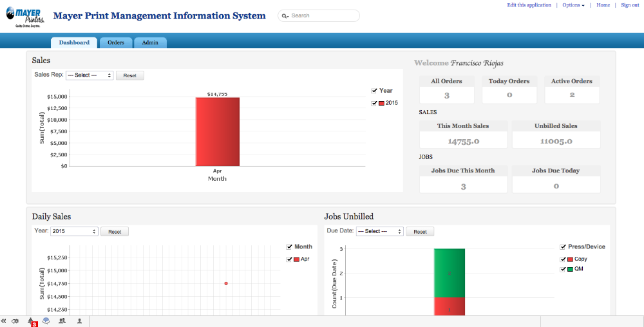The width and height of the screenshot is (644, 327).
Task: Click the Apr red legend swatch
Action: (x=296, y=259)
